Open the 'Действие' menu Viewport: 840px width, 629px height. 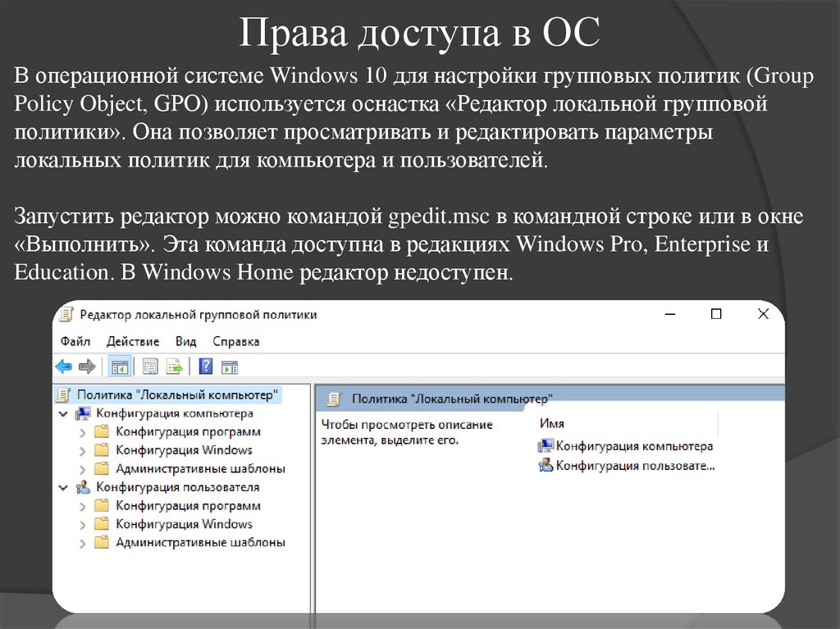(134, 340)
